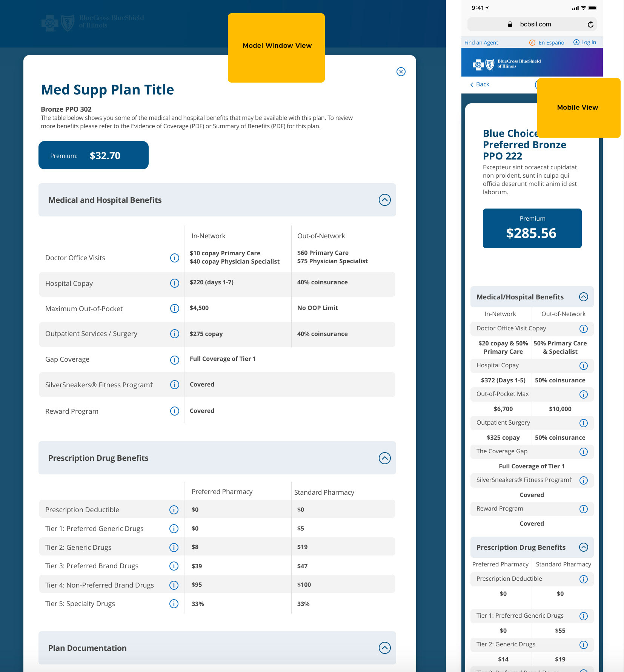
Task: Open info icon for Hospital Copay in modal
Action: [x=174, y=283]
